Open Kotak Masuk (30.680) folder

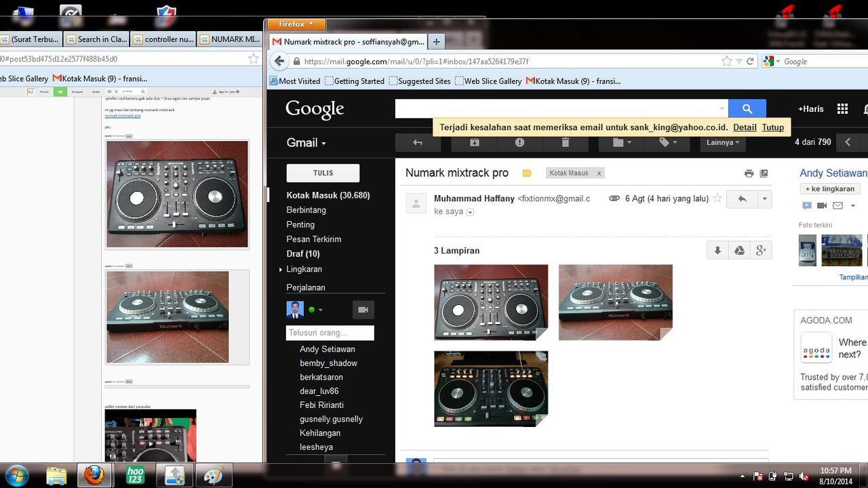[328, 195]
